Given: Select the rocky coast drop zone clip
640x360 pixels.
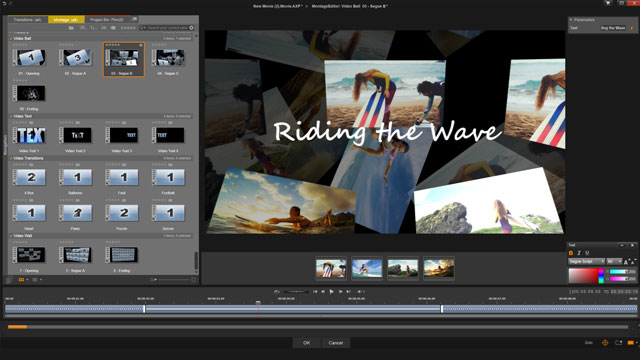Looking at the screenshot, I should [403, 268].
